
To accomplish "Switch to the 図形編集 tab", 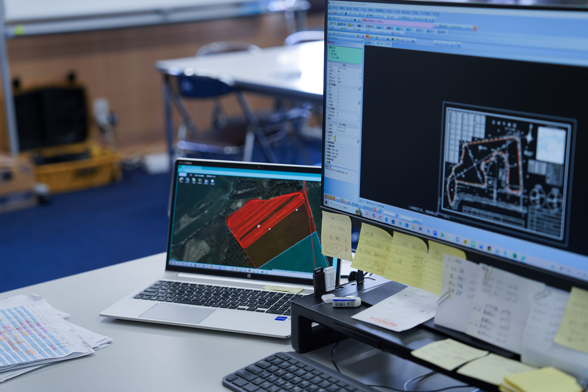I will coord(342,24).
